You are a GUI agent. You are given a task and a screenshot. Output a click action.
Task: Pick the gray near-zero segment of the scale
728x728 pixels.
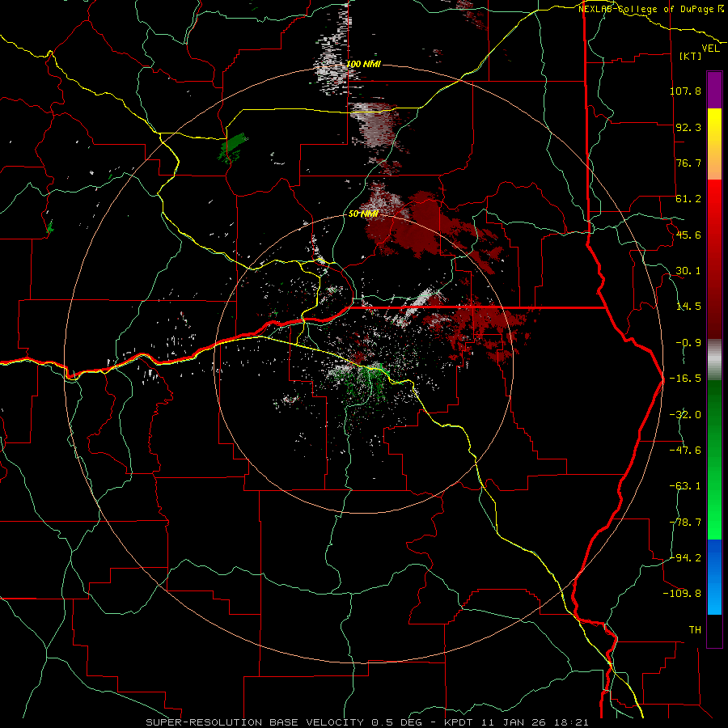714,360
